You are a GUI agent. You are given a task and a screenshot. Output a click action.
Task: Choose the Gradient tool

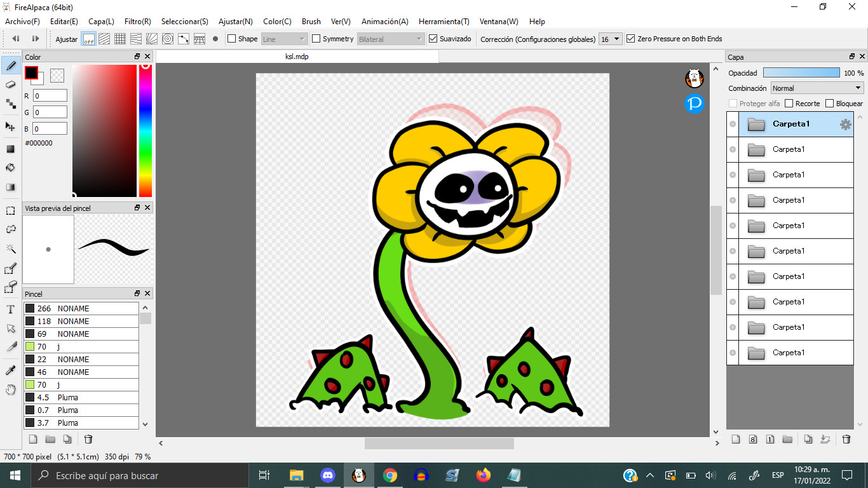point(11,187)
